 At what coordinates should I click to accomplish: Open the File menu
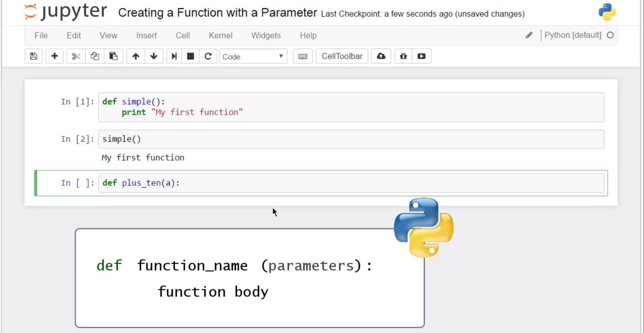tap(41, 35)
